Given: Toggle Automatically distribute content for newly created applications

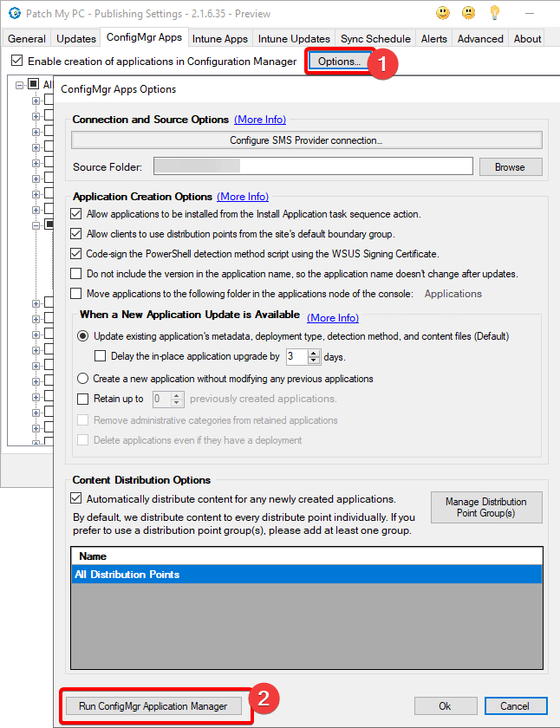Looking at the screenshot, I should (75, 498).
